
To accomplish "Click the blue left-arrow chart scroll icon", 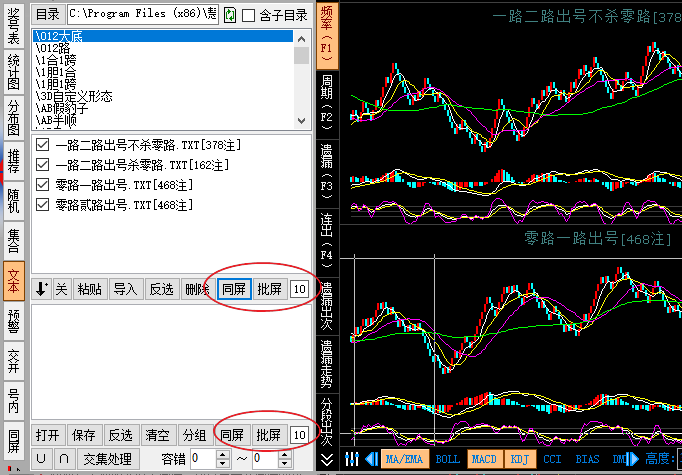I will 370,459.
